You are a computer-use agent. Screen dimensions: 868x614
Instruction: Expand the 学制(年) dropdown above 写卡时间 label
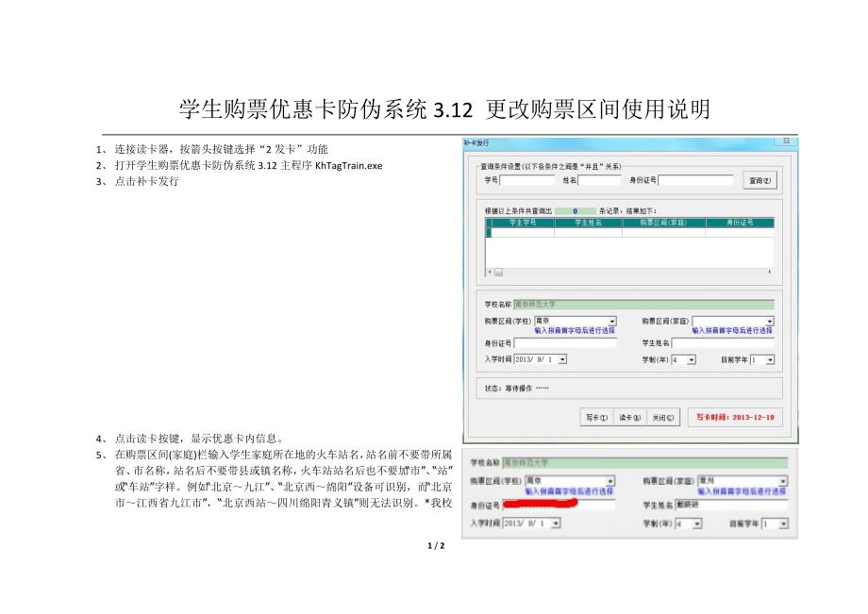pos(692,359)
